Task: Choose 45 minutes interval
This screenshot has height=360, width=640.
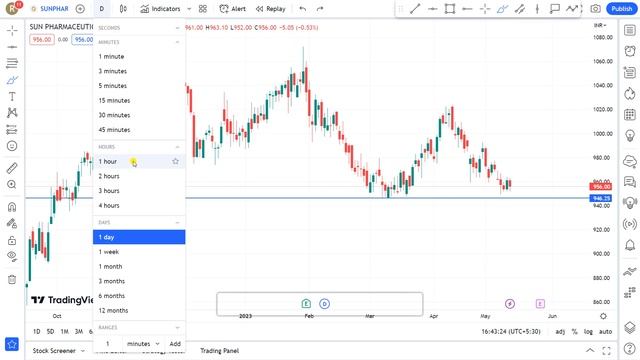Action: (139, 130)
